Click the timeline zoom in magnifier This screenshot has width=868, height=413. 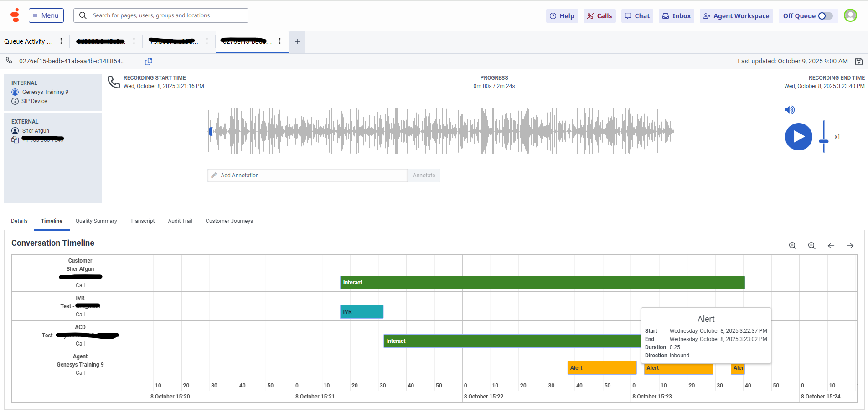pos(792,246)
